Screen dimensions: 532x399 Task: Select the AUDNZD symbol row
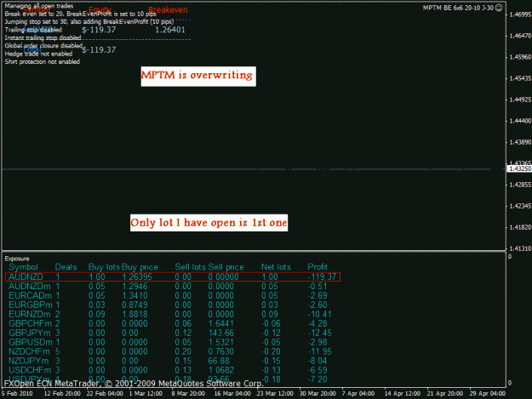tap(173, 276)
